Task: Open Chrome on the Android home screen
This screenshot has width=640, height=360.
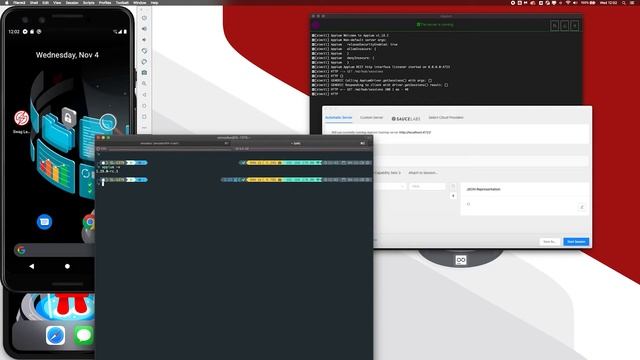Action: pos(89,222)
